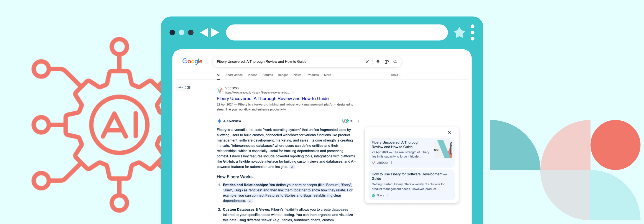Click the link icon after the AI Overview paragraph
The height and width of the screenshot is (224, 644).
tap(292, 167)
